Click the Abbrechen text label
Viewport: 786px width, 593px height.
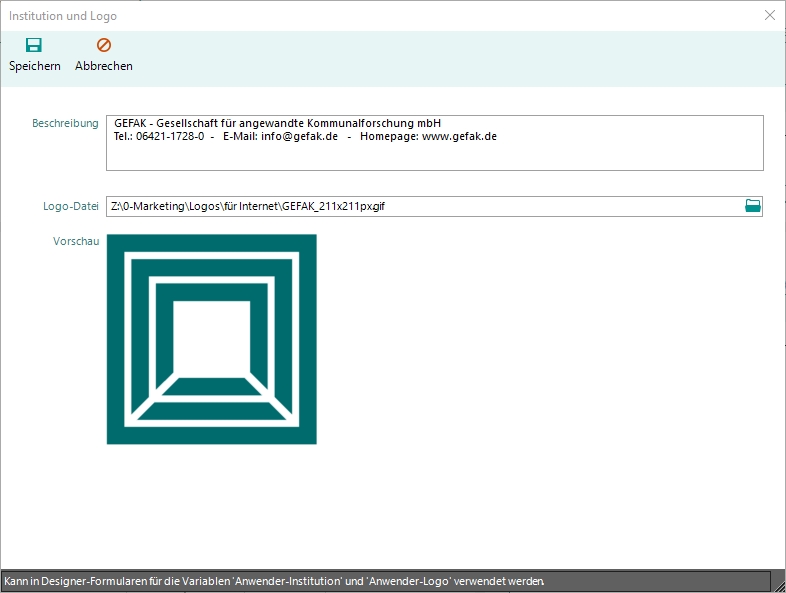coord(104,66)
